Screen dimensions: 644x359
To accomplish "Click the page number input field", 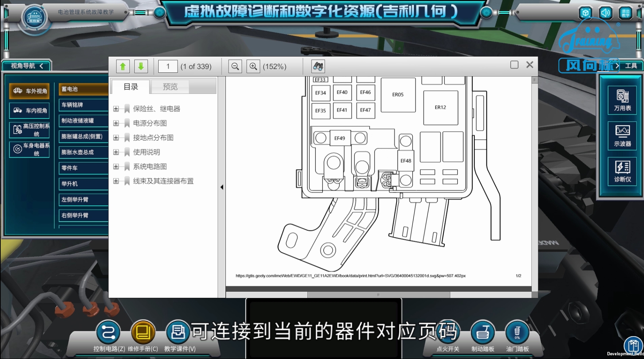I will point(168,66).
